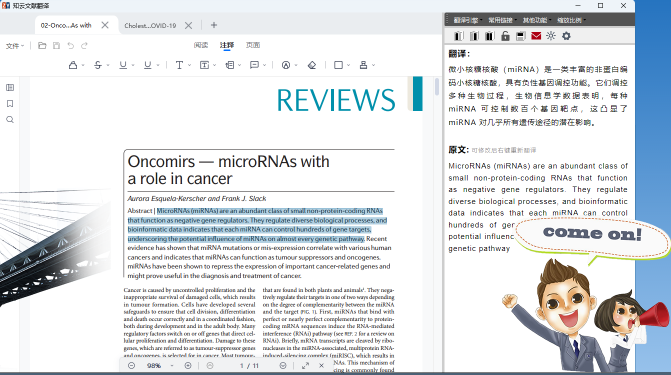
Task: Toggle the unlock padlock icon
Action: coord(505,36)
